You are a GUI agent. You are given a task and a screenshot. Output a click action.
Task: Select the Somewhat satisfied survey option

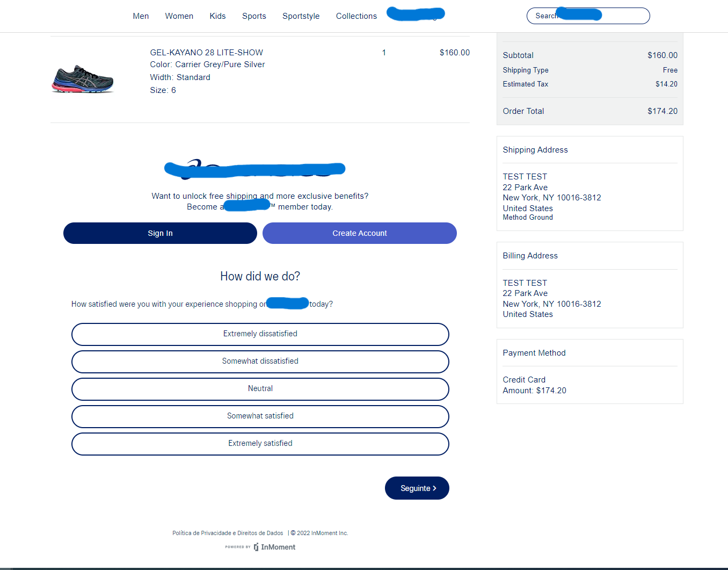tap(260, 416)
